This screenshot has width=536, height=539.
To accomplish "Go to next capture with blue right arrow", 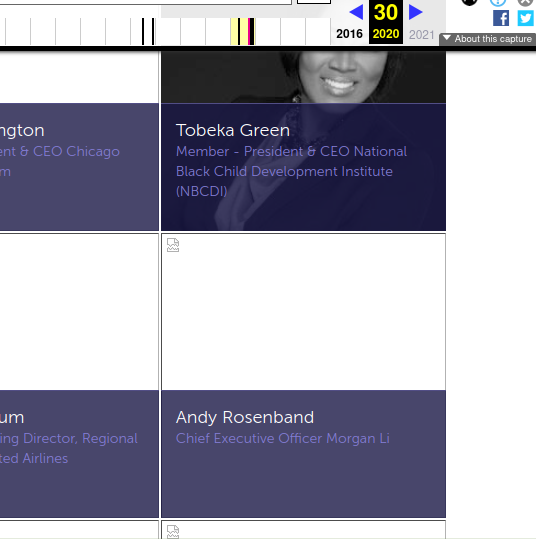I will [x=415, y=12].
